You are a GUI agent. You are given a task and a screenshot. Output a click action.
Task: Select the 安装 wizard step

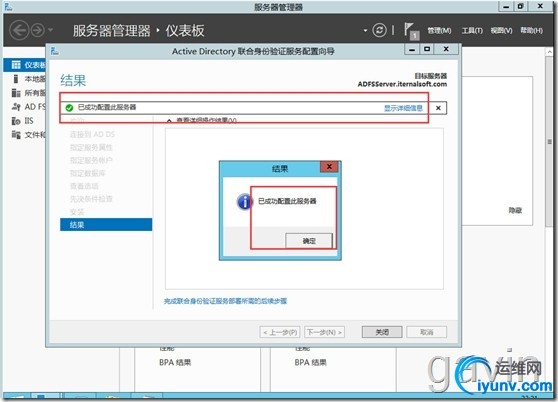(77, 212)
